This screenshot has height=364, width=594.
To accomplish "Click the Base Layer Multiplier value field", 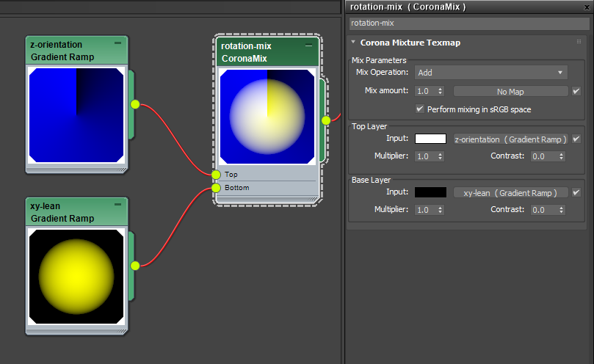I will click(x=426, y=209).
